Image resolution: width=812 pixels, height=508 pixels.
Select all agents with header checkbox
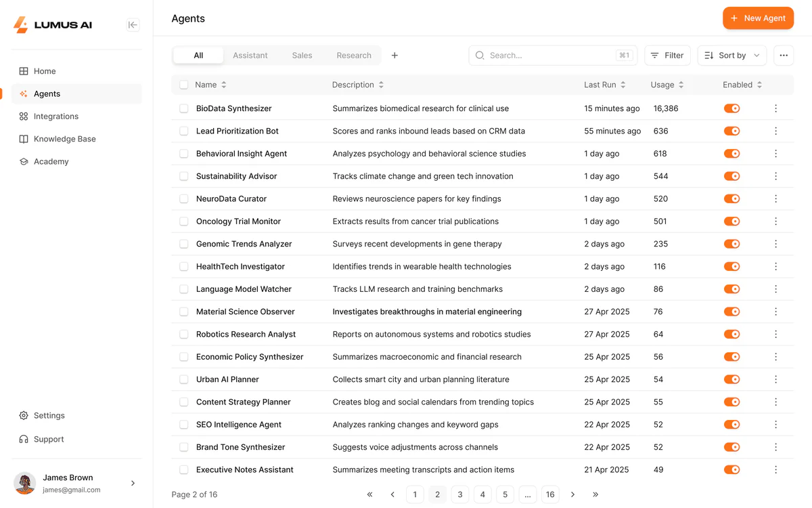coord(184,85)
